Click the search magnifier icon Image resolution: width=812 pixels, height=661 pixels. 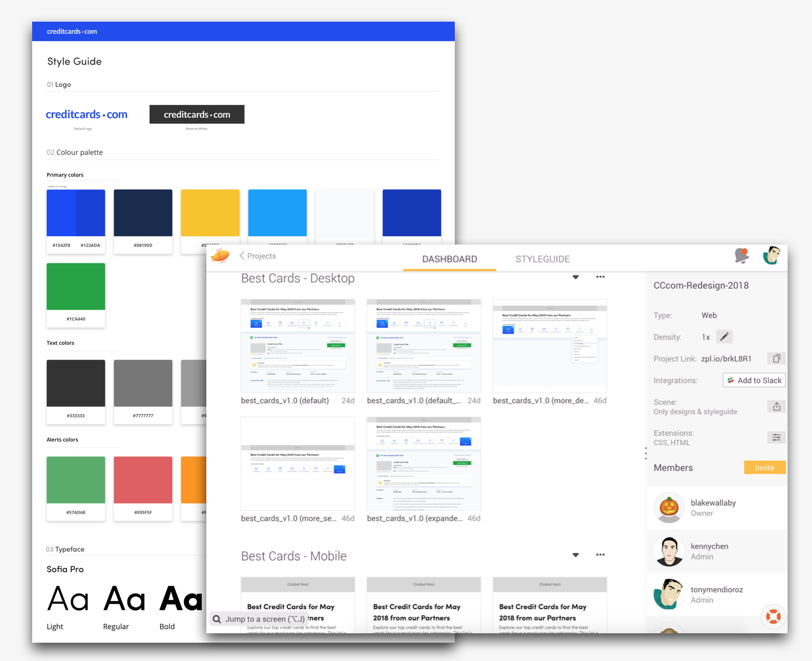[x=217, y=619]
